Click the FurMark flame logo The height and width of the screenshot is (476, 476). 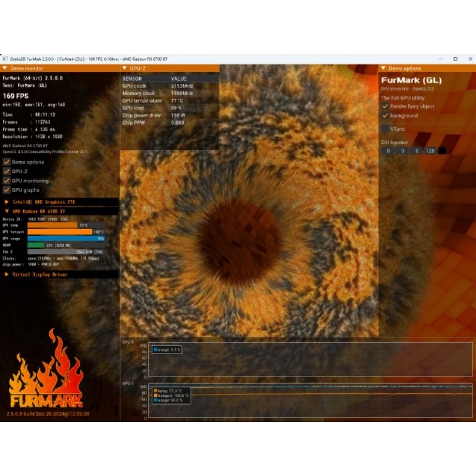46,369
